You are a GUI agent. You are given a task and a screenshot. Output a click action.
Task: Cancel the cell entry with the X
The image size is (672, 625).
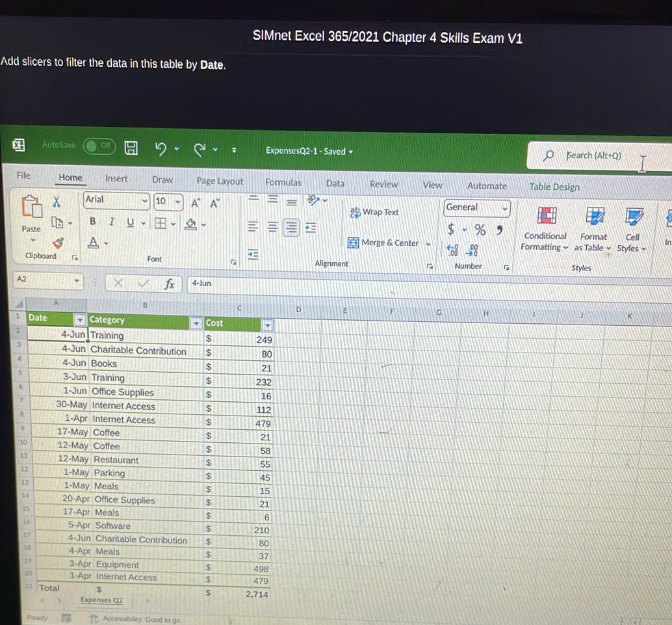[119, 283]
